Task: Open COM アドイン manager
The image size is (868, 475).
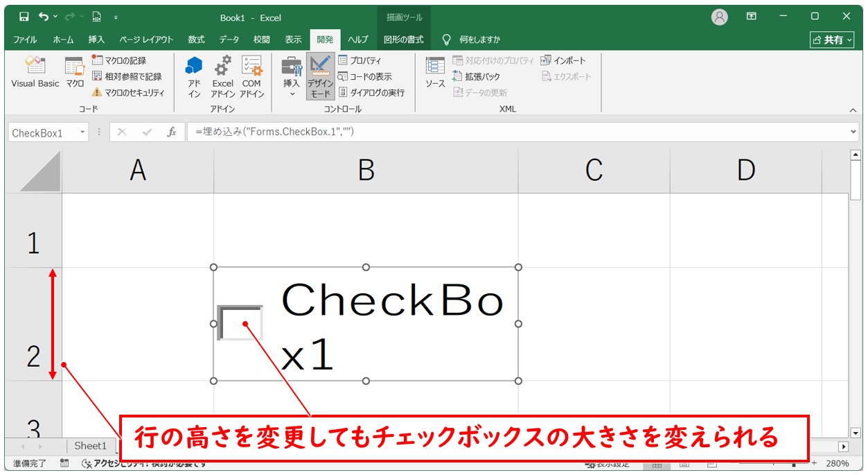Action: click(x=251, y=76)
